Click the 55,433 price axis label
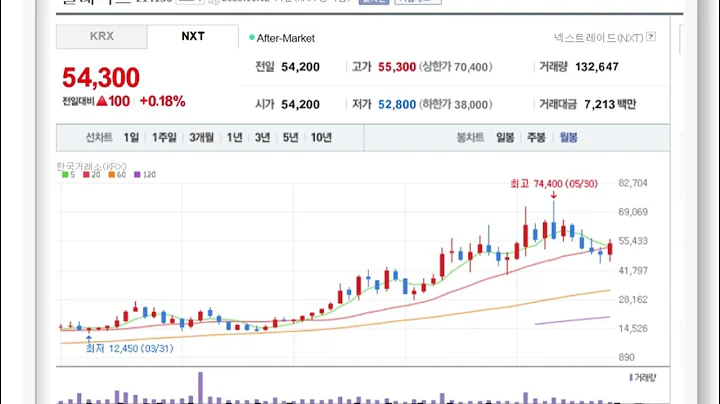 coord(633,241)
